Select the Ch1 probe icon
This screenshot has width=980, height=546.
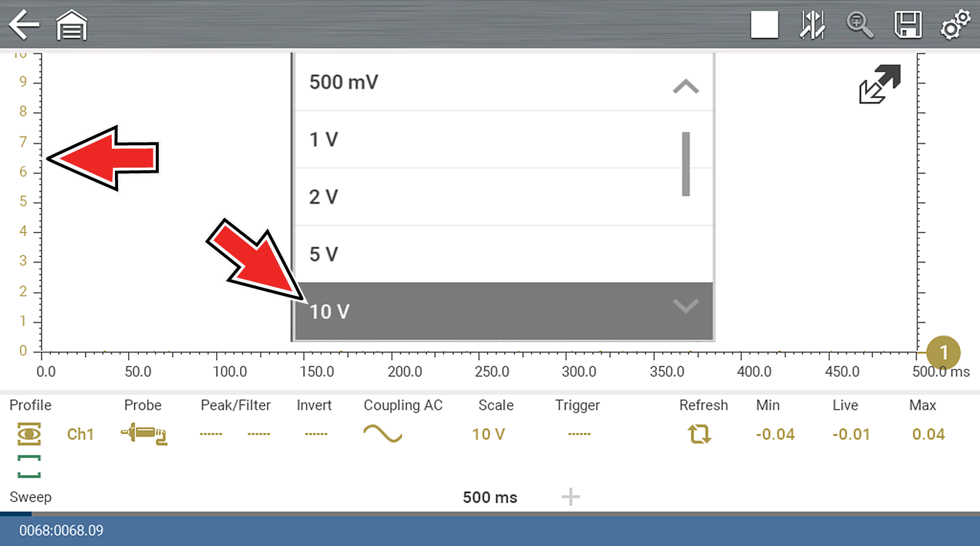[144, 434]
